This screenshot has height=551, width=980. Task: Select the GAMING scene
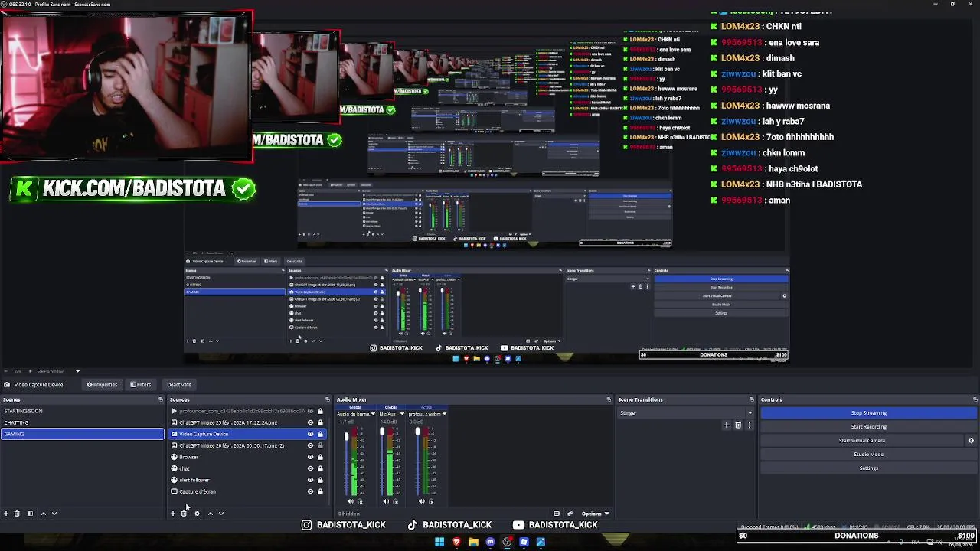[83, 434]
